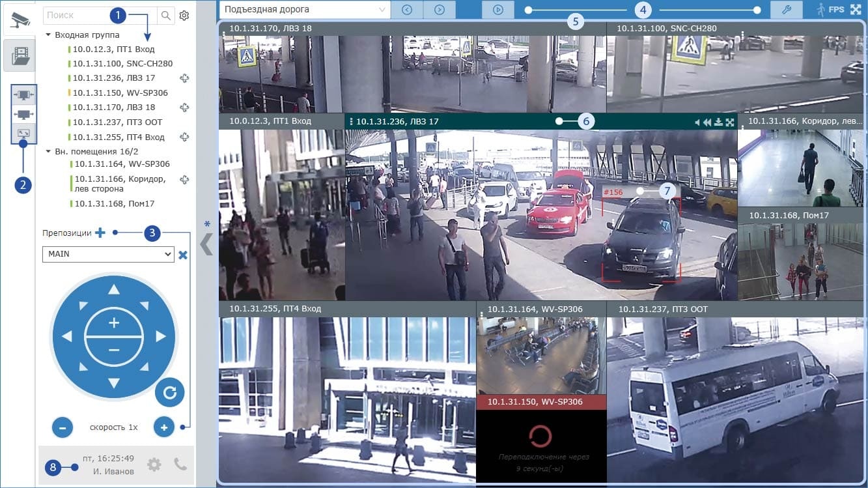
Task: Mute sound on the ЛВЗ 17 tile
Action: point(696,122)
